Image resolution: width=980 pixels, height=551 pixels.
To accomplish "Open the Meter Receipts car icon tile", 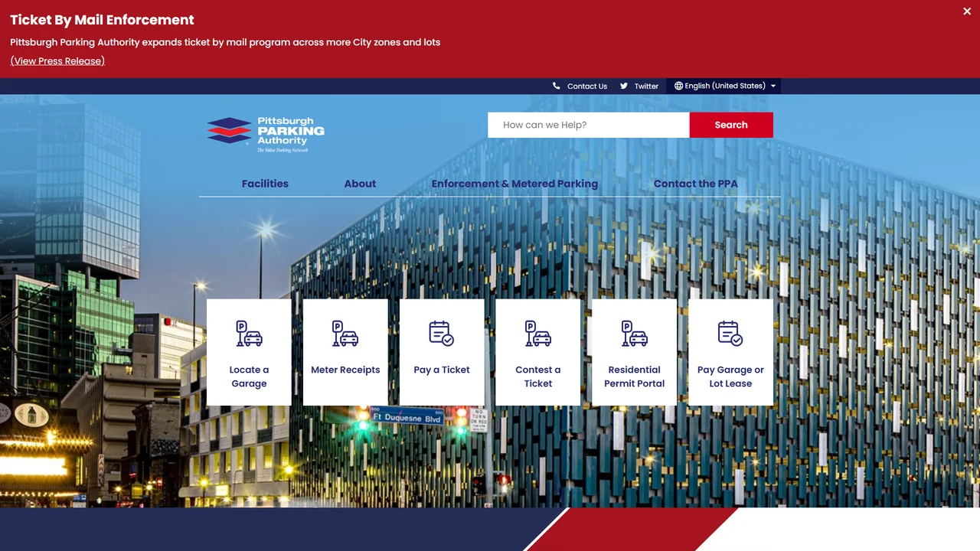I will pyautogui.click(x=345, y=333).
